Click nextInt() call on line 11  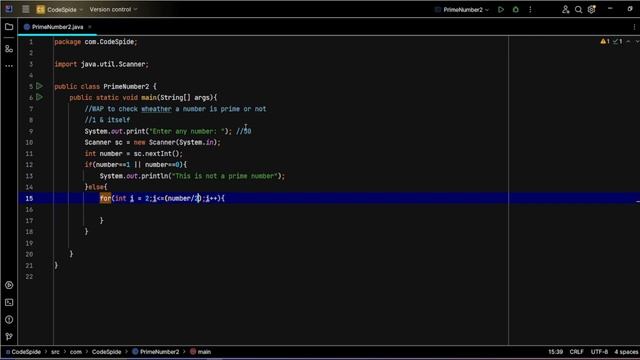point(162,154)
